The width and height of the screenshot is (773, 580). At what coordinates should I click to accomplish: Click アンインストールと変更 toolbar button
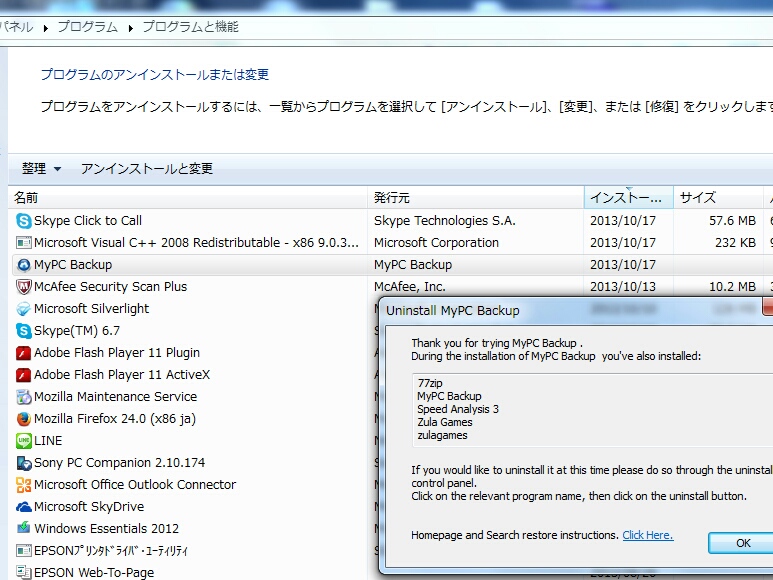[x=147, y=169]
